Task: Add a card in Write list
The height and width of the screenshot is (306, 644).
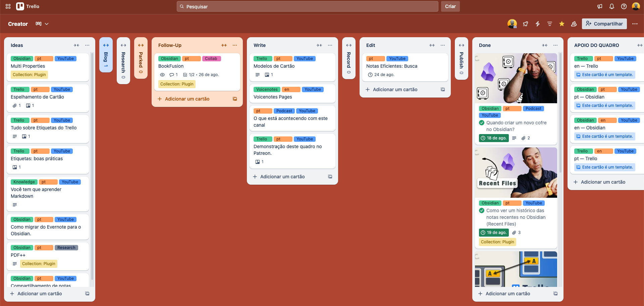Action: [287, 177]
